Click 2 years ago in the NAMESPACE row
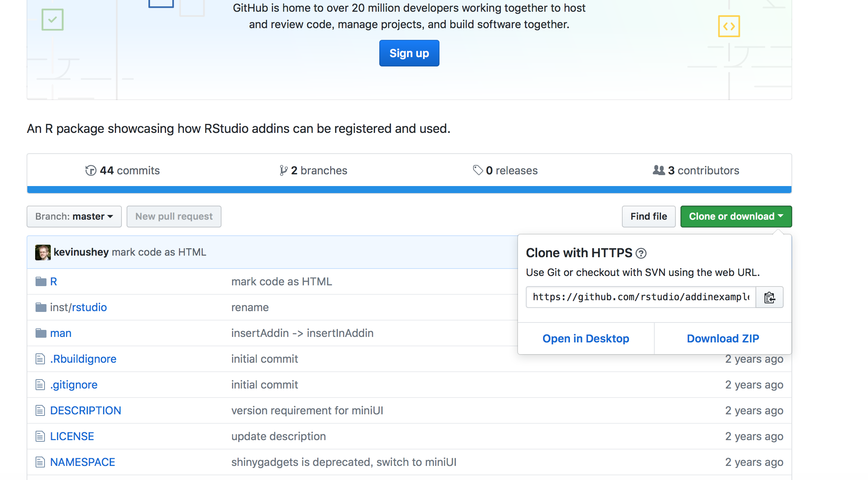 click(754, 462)
